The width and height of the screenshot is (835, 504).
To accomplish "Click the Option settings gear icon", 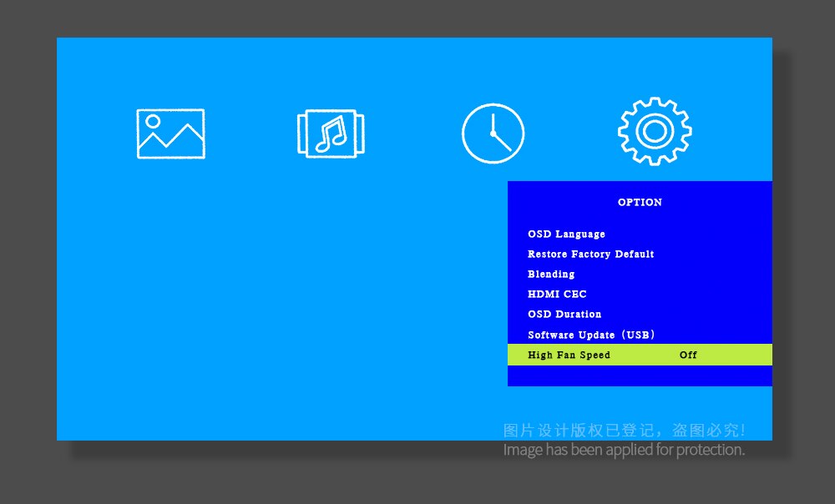I will point(654,131).
